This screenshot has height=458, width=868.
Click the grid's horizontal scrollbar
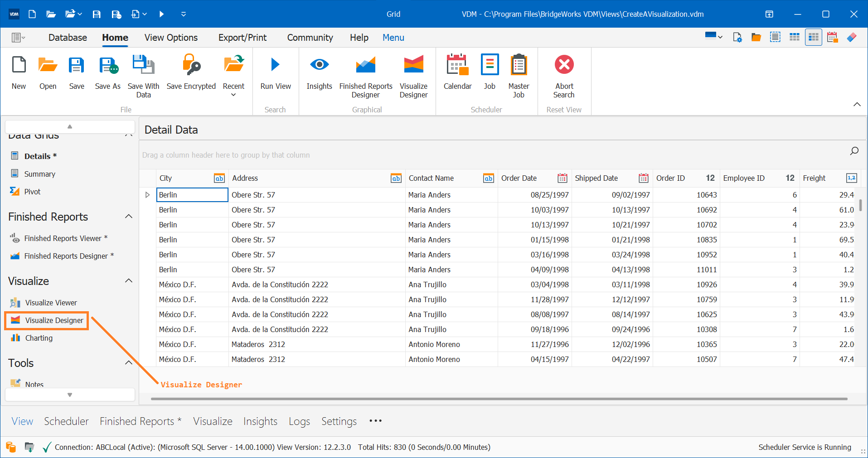pyautogui.click(x=499, y=399)
